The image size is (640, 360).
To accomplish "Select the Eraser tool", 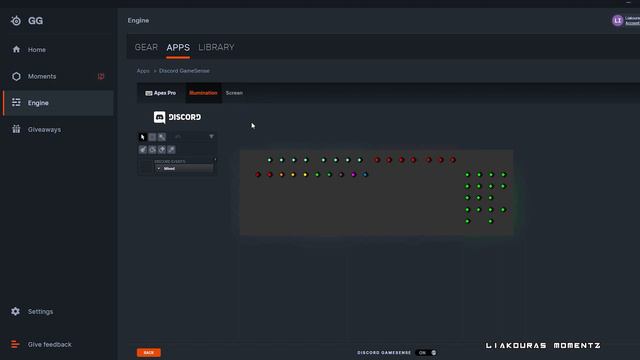I will pos(162,150).
